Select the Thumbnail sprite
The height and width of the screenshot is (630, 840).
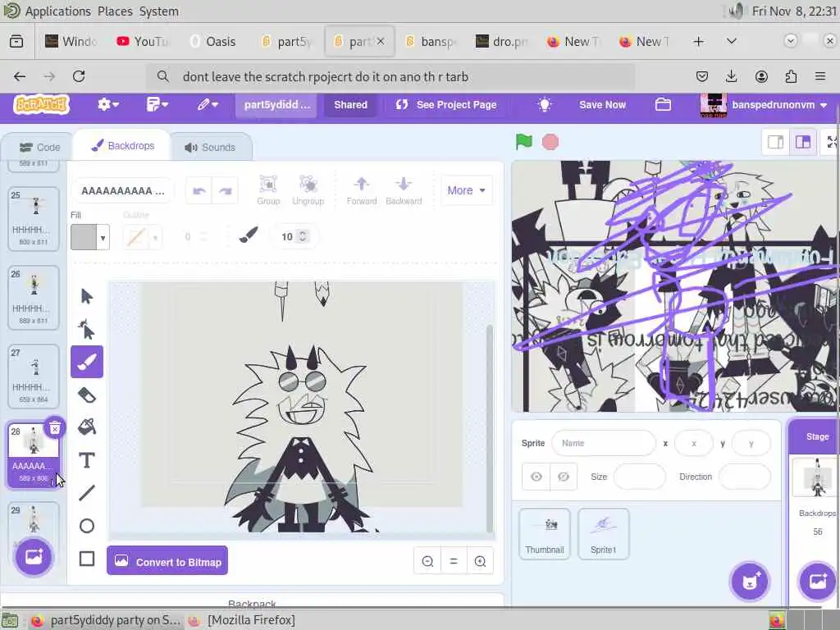click(x=545, y=534)
